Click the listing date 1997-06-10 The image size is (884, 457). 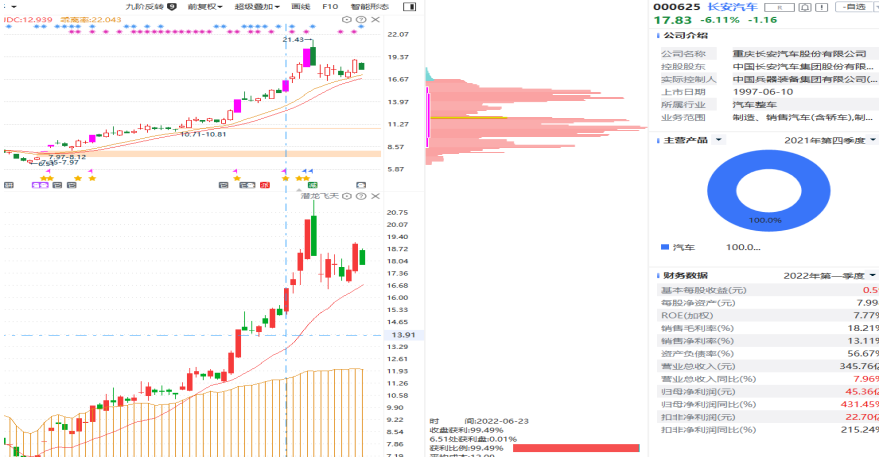[x=763, y=92]
